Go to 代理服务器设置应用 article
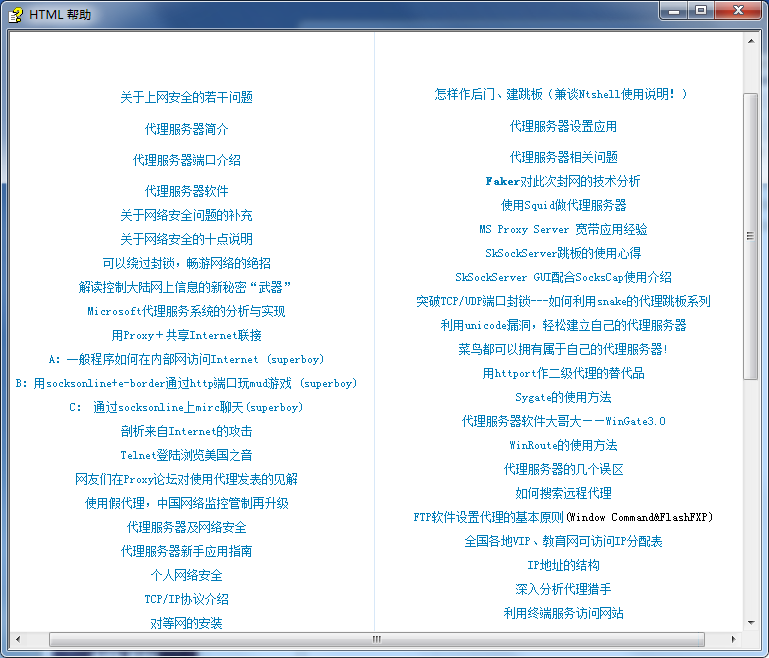The image size is (769, 658). click(563, 126)
